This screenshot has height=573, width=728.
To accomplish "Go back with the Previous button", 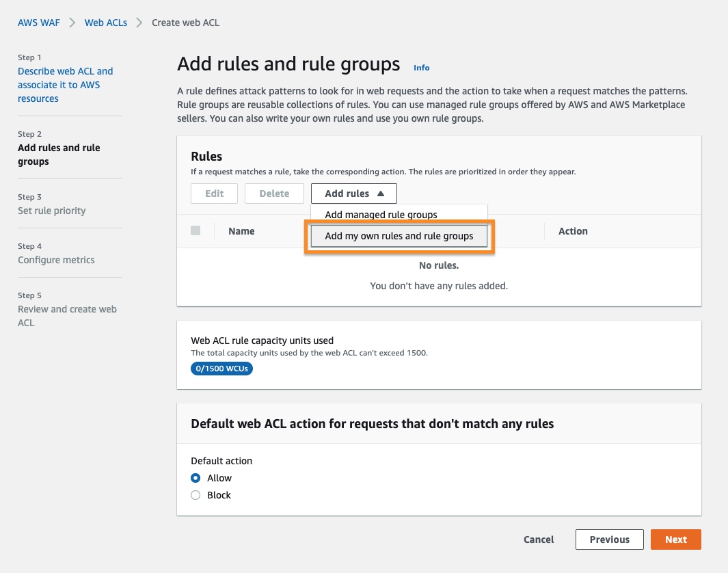I will coord(609,539).
